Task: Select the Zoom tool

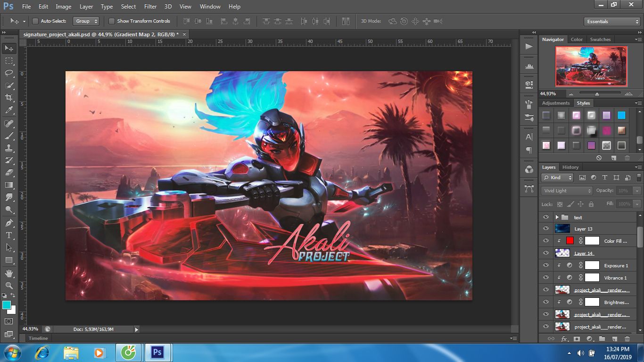Action: pyautogui.click(x=9, y=285)
